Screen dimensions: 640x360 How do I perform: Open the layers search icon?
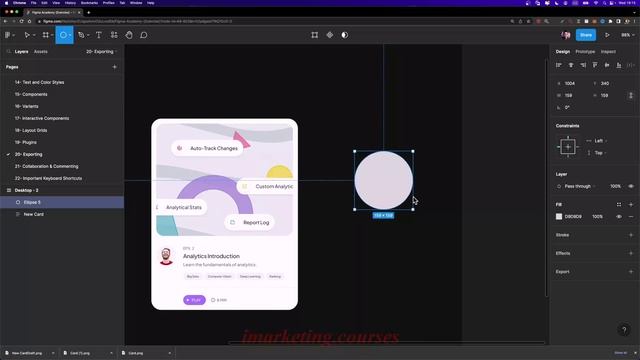tap(9, 52)
